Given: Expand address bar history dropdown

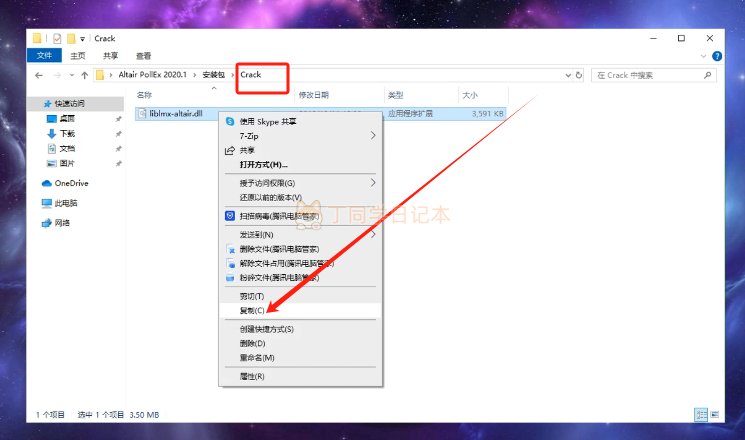Looking at the screenshot, I should click(x=568, y=75).
